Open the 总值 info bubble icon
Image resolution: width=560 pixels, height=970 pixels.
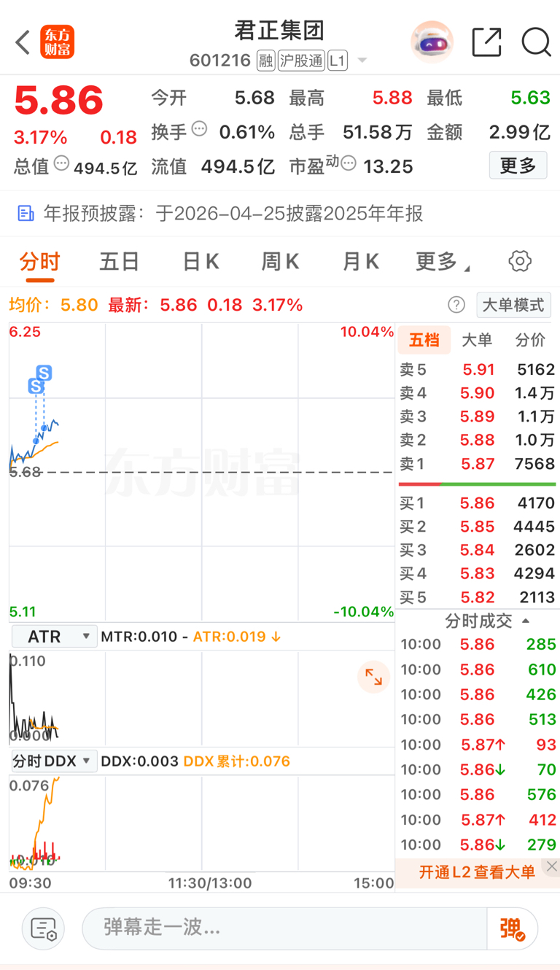[x=62, y=164]
